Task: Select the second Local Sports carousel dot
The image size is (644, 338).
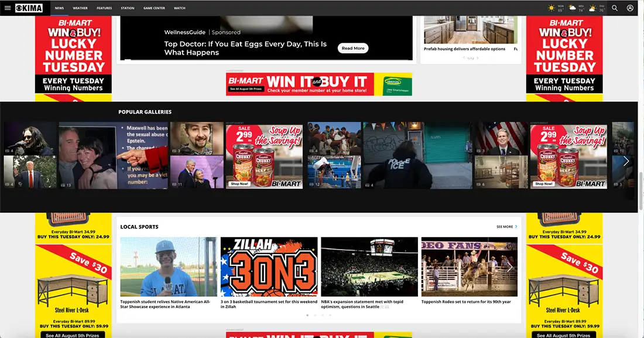Action: (315, 315)
